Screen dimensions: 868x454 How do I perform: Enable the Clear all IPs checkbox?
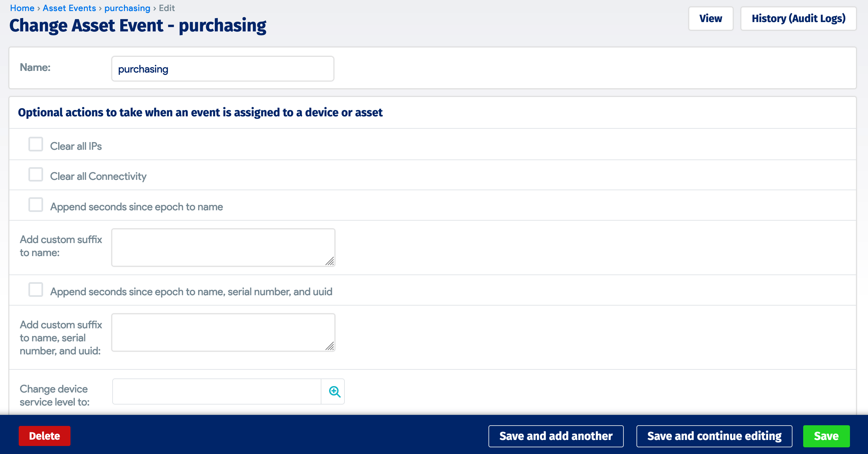(x=36, y=144)
